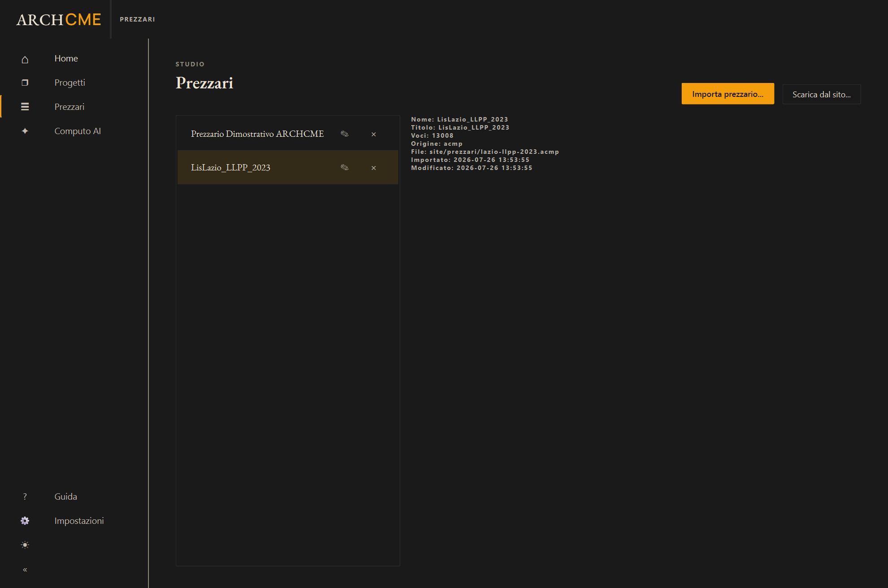Screen dimensions: 888x588
Task: Click the Prezzari list icon in sidebar
Action: (25, 107)
